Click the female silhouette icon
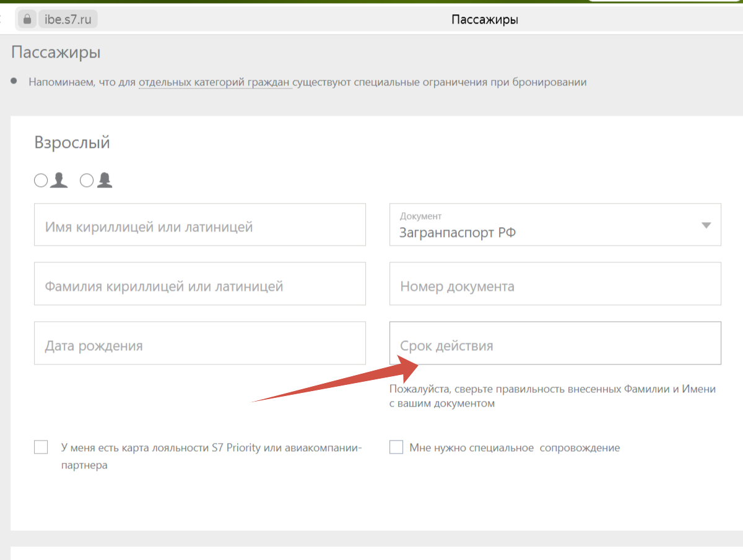The width and height of the screenshot is (743, 560). pyautogui.click(x=105, y=180)
